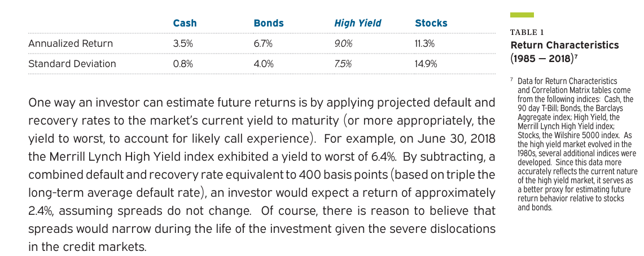Screen dimensions: 644x256
Task: Click the 0.8% Cash standard deviation cell
Action: (182, 64)
